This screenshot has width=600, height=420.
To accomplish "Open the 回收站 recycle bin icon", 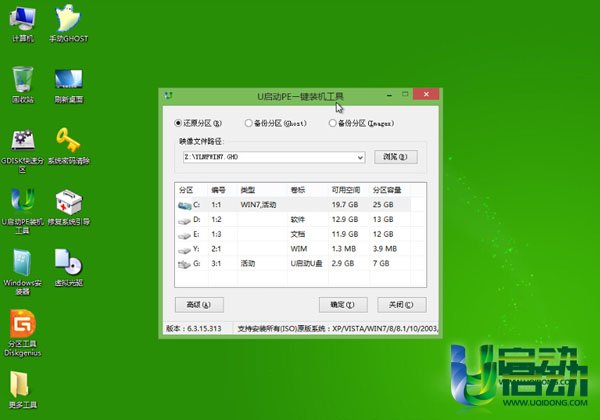I will click(x=23, y=84).
